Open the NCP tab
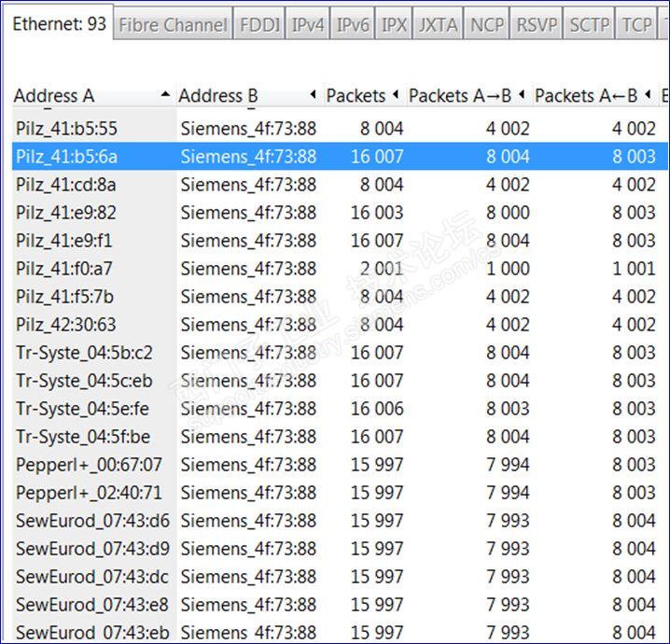The width and height of the screenshot is (670, 644). 487,25
